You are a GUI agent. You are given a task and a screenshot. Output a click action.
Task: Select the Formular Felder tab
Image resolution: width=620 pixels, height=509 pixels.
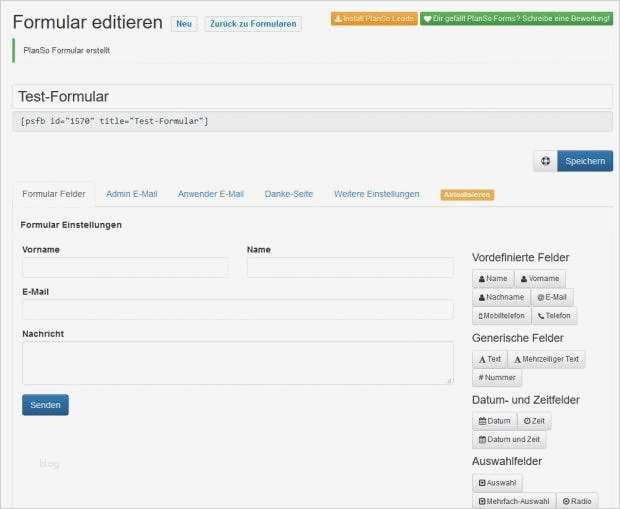click(54, 194)
